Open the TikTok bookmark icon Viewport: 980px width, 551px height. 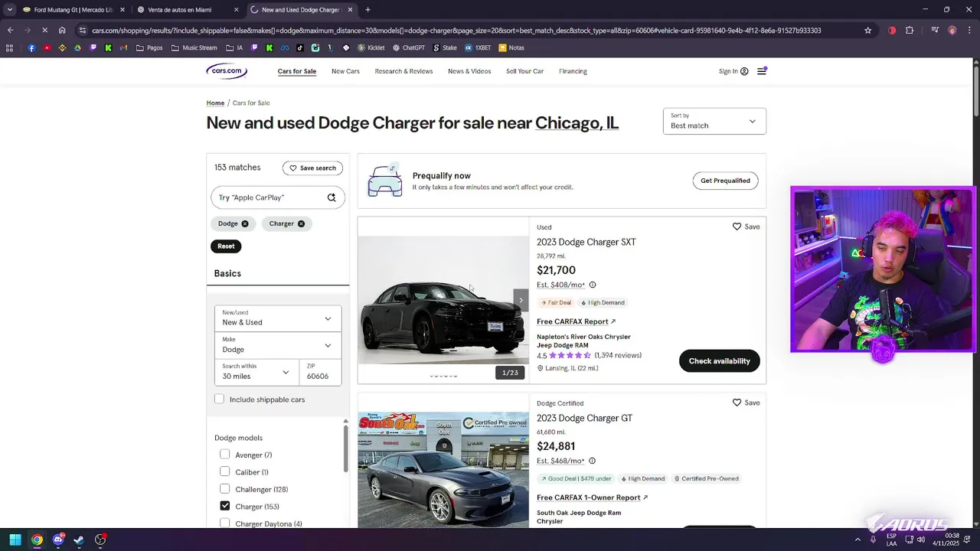tap(299, 47)
